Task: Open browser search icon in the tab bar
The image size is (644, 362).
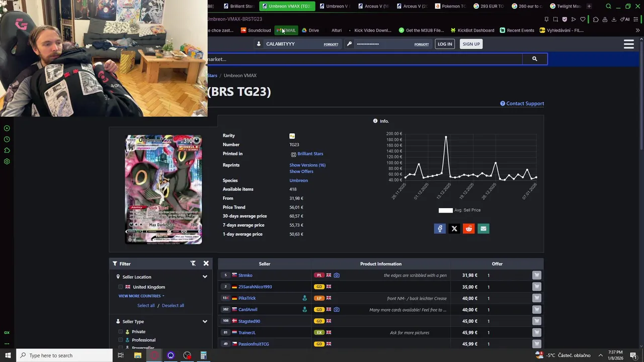Action: pyautogui.click(x=608, y=6)
